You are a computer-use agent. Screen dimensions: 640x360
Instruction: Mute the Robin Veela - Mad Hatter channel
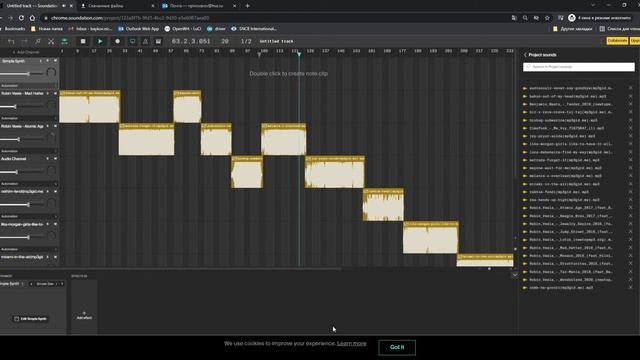pyautogui.click(x=56, y=93)
